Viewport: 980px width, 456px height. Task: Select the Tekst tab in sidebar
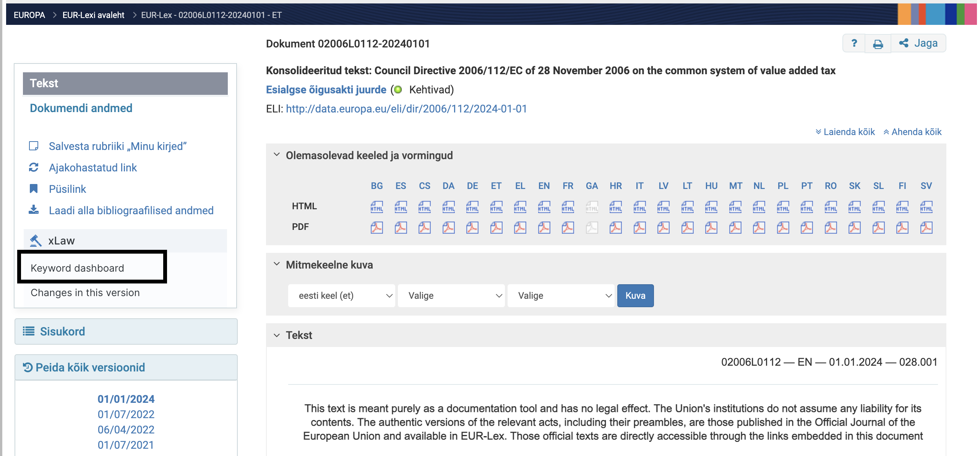tap(125, 83)
